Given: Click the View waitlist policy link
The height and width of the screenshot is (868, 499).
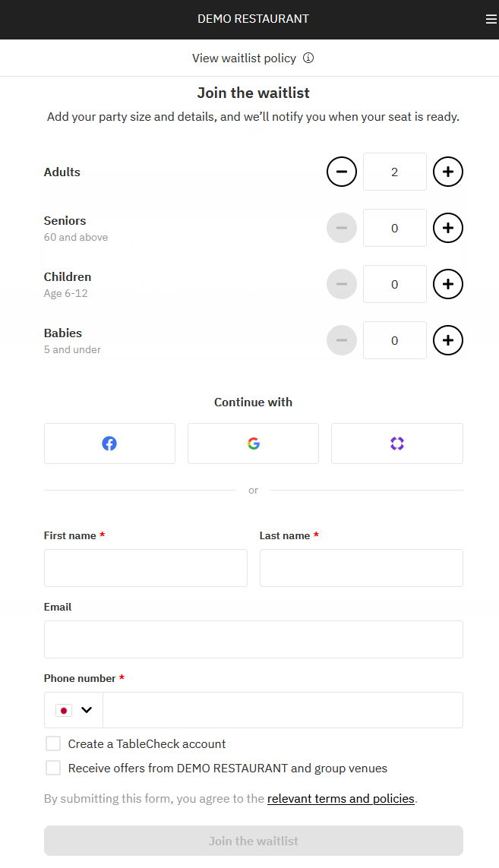Looking at the screenshot, I should [244, 58].
